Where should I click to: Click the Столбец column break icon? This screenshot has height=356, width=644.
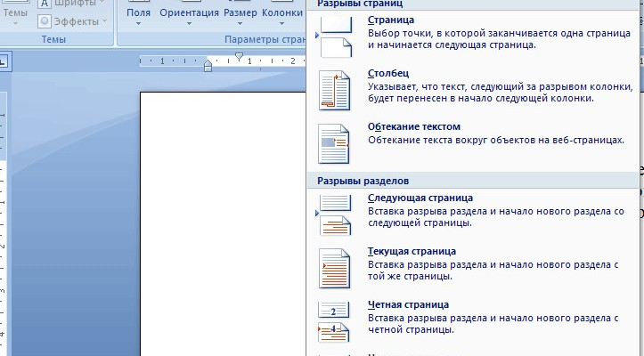[334, 90]
